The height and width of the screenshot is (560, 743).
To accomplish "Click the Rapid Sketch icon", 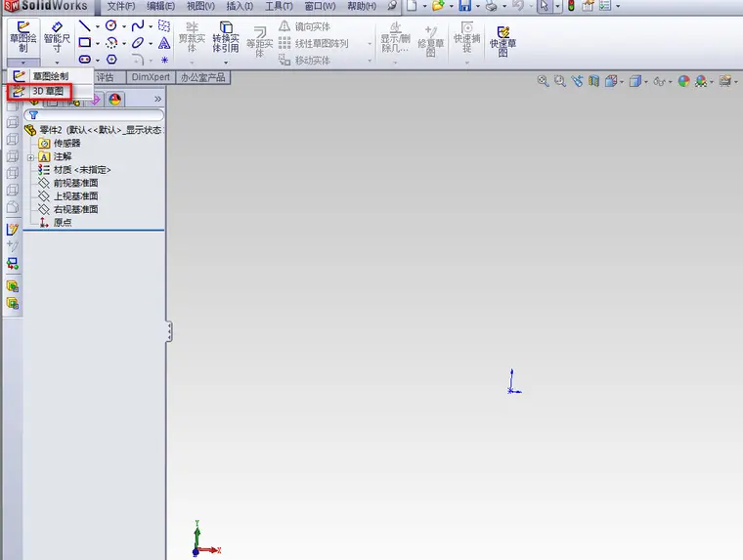I will coord(503,41).
